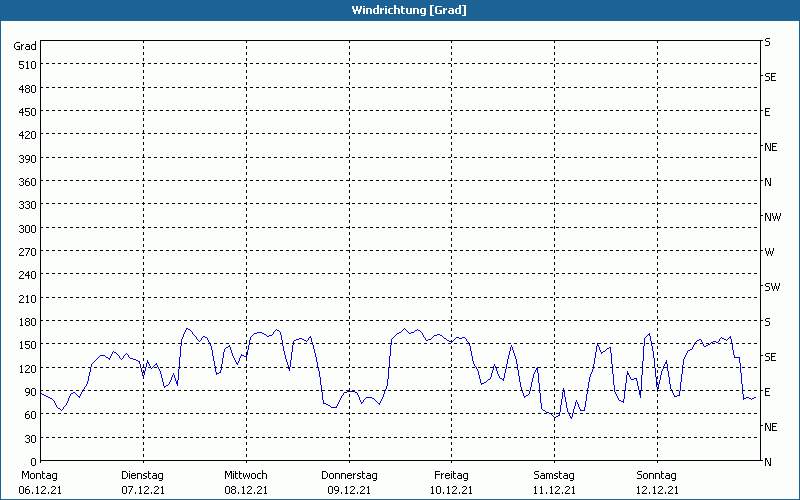Click the 270 value on left axis
The height and width of the screenshot is (500, 800).
pos(28,252)
